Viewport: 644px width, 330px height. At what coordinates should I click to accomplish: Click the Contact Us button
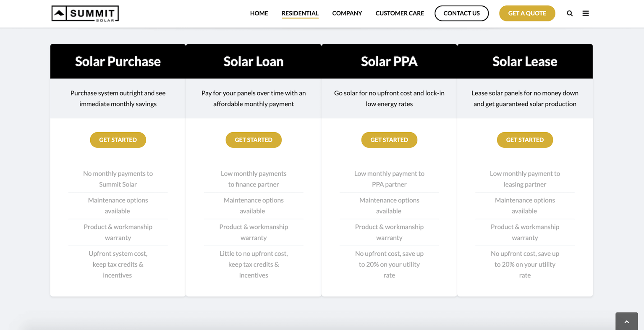pos(461,13)
